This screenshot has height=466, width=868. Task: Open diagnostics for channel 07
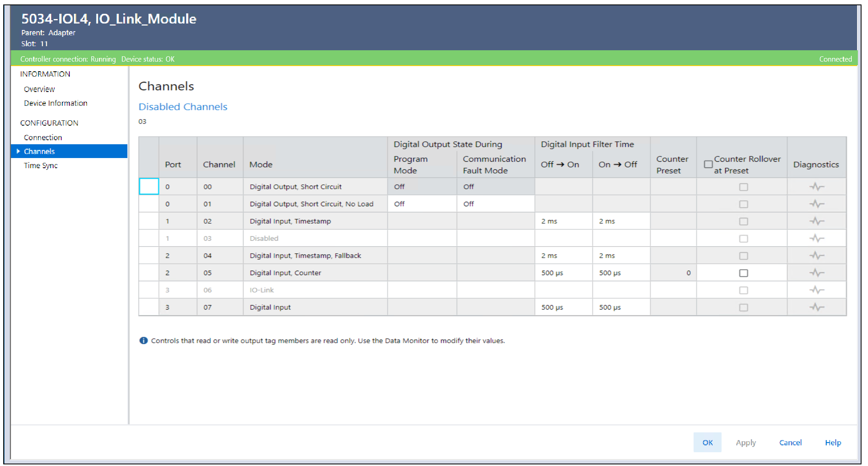pyautogui.click(x=816, y=307)
